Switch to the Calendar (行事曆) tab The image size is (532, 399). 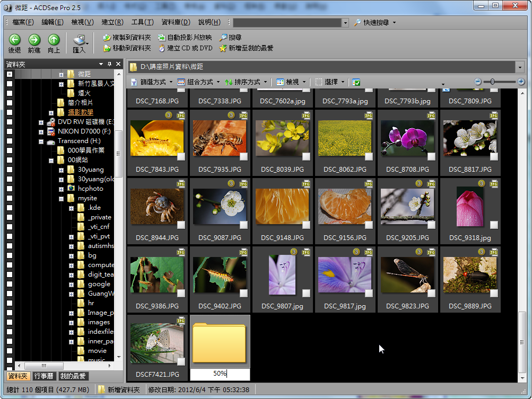(x=43, y=376)
